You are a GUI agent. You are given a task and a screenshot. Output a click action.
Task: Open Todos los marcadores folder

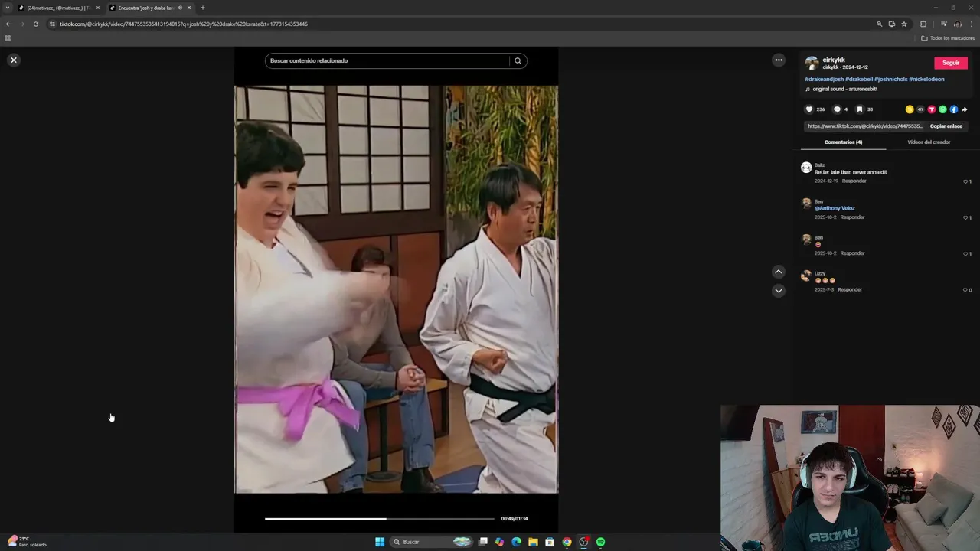tap(948, 37)
